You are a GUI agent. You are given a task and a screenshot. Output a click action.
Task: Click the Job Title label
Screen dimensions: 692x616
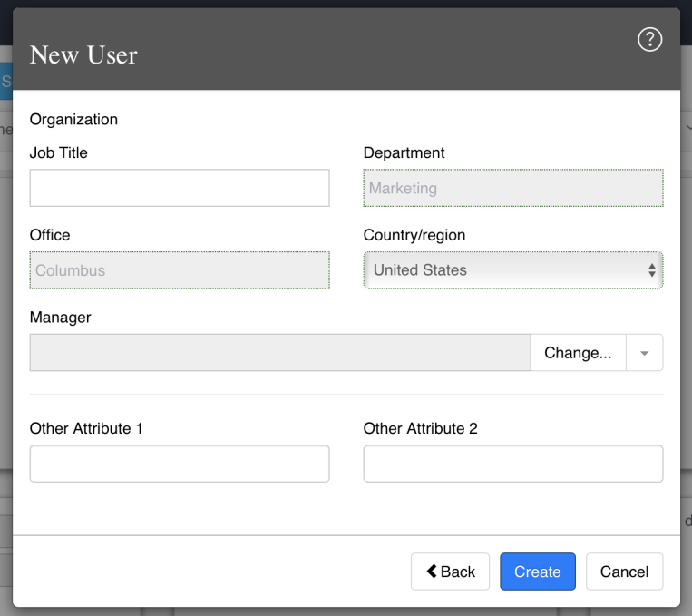click(x=59, y=152)
